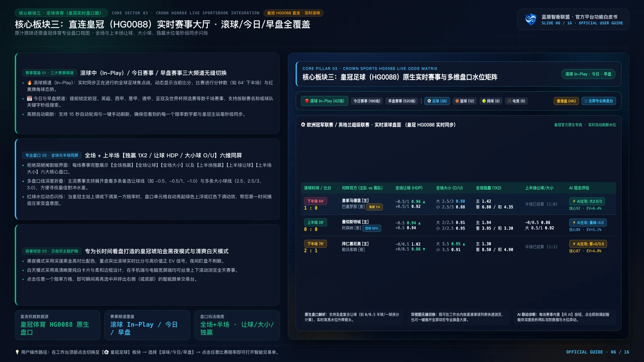644x362 pixels.
Task: Click the 赛事覆盖 01 · 三大赛事频道 tag
Action: pos(50,73)
